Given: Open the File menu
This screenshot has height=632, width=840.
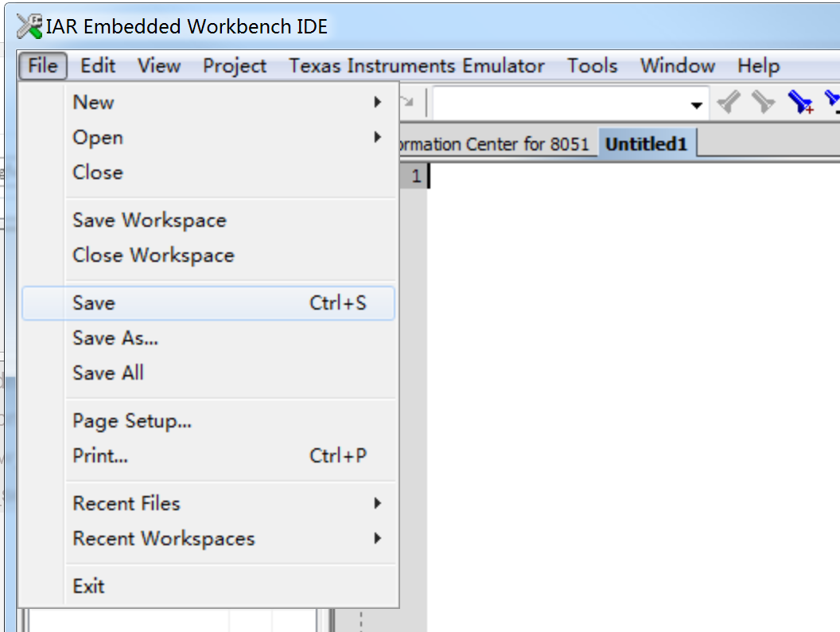Looking at the screenshot, I should tap(43, 65).
